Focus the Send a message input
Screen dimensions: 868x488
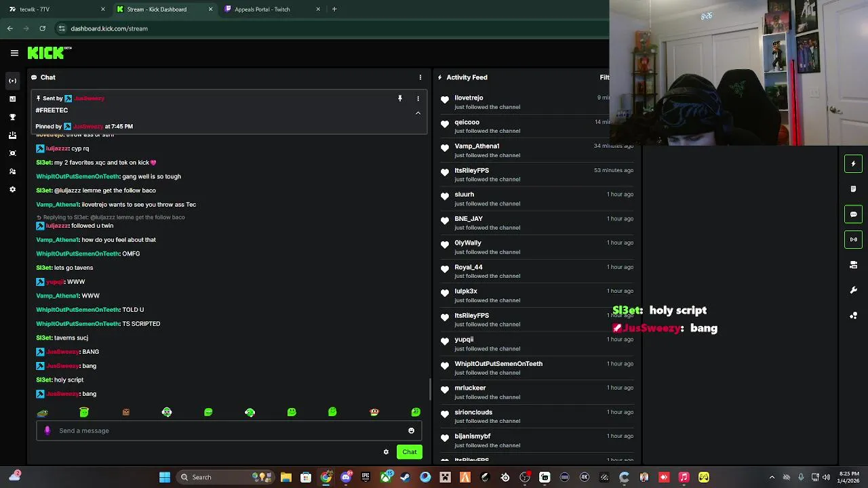tap(231, 430)
